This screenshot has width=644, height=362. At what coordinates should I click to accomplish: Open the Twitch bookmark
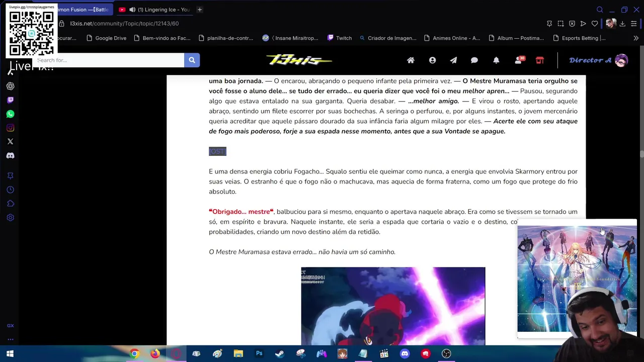[340, 38]
